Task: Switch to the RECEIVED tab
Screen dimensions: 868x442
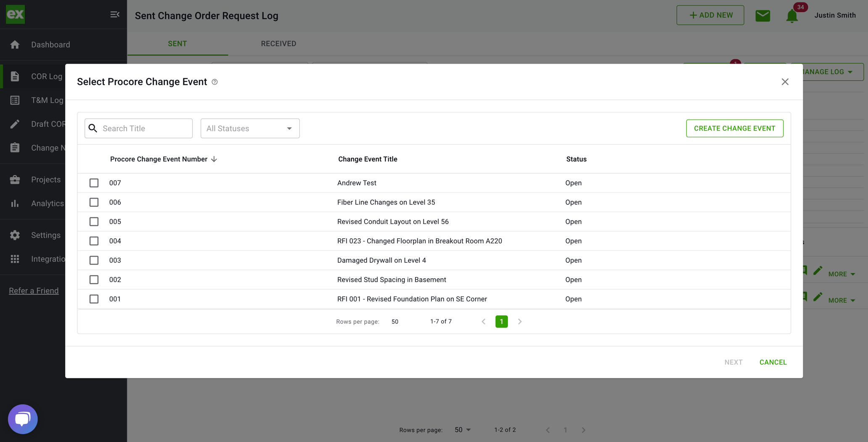Action: 278,43
